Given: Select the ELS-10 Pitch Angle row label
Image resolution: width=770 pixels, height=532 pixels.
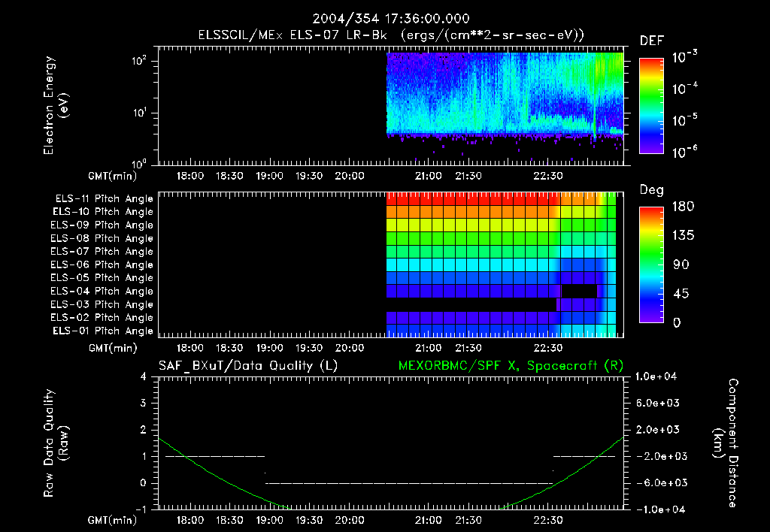Looking at the screenshot, I should pos(103,212).
